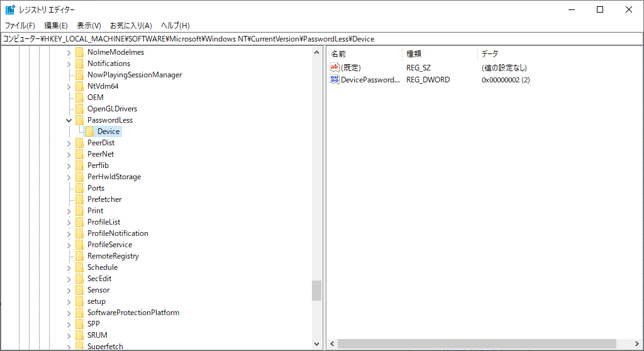
Task: Expand the Schedule key
Action: (x=69, y=267)
